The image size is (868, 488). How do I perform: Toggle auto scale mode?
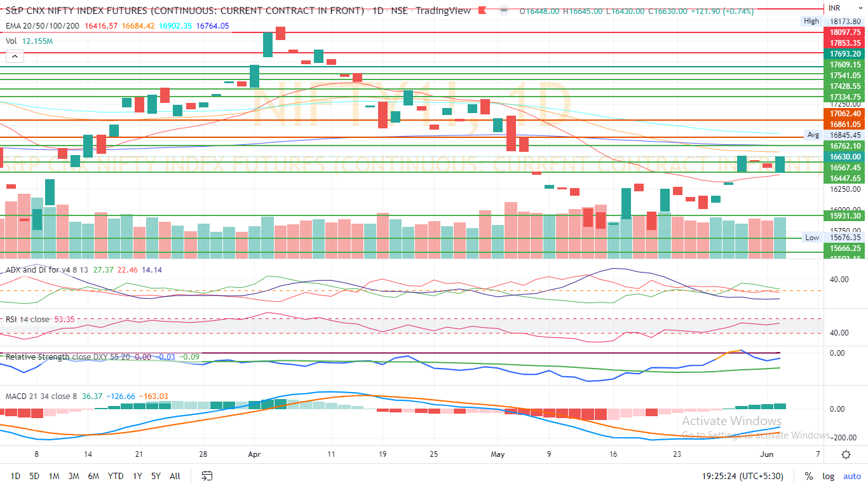tap(851, 476)
